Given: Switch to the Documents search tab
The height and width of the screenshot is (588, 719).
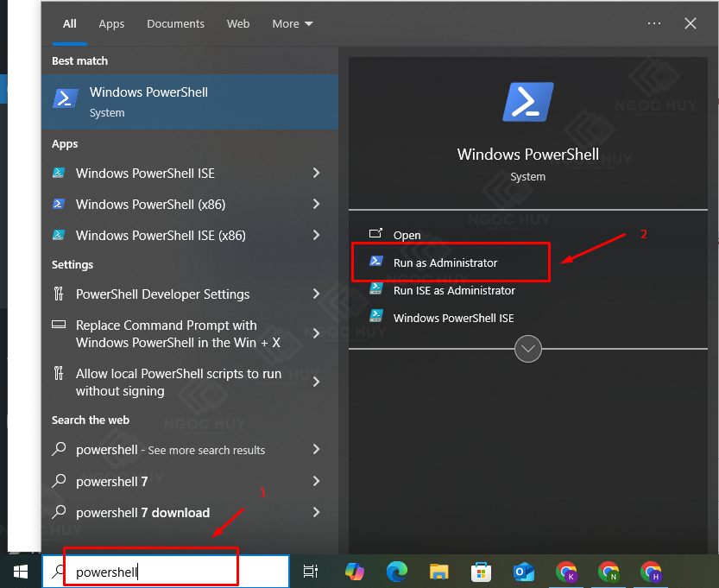Looking at the screenshot, I should click(175, 24).
